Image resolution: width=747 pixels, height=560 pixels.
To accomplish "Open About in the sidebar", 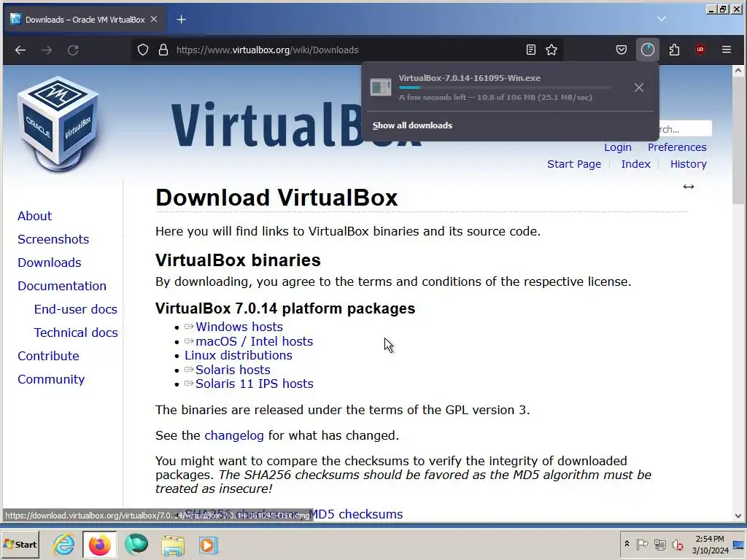I will tap(35, 216).
